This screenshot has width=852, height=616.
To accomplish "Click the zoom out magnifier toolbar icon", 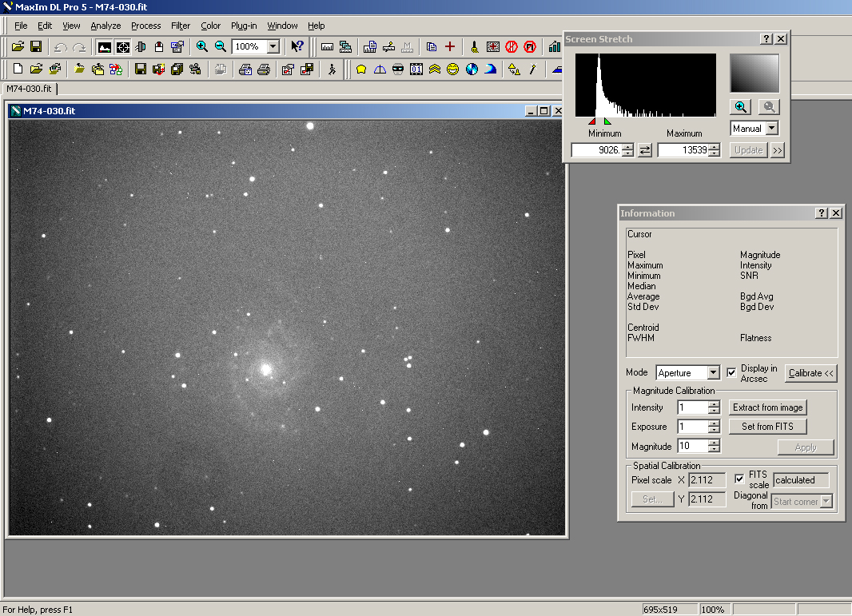I will point(221,47).
